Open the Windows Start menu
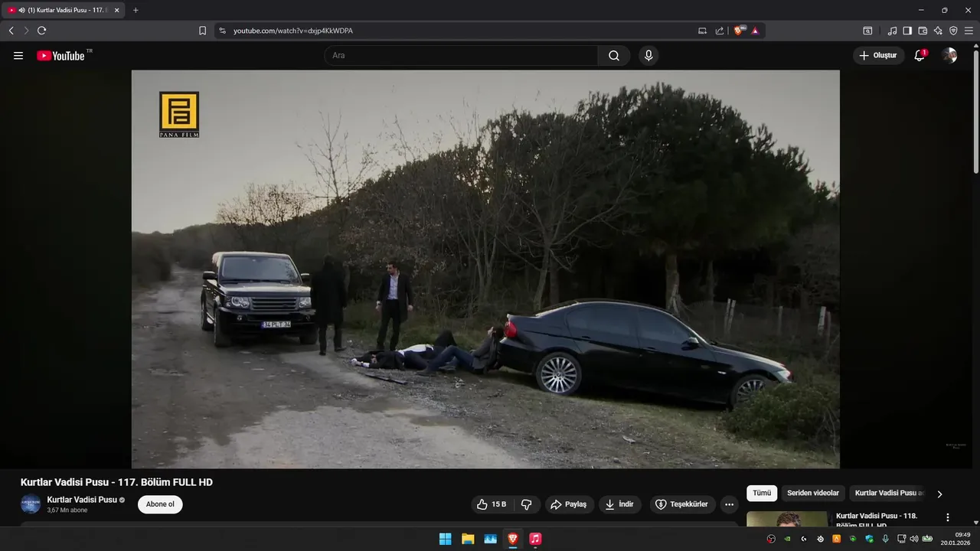This screenshot has width=980, height=551. [x=445, y=539]
